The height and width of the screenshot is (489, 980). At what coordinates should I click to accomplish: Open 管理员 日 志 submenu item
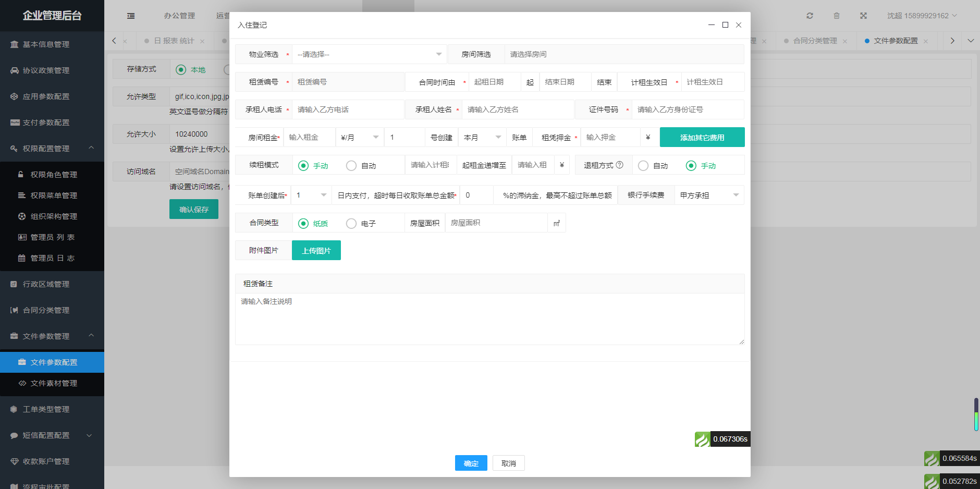coord(52,258)
